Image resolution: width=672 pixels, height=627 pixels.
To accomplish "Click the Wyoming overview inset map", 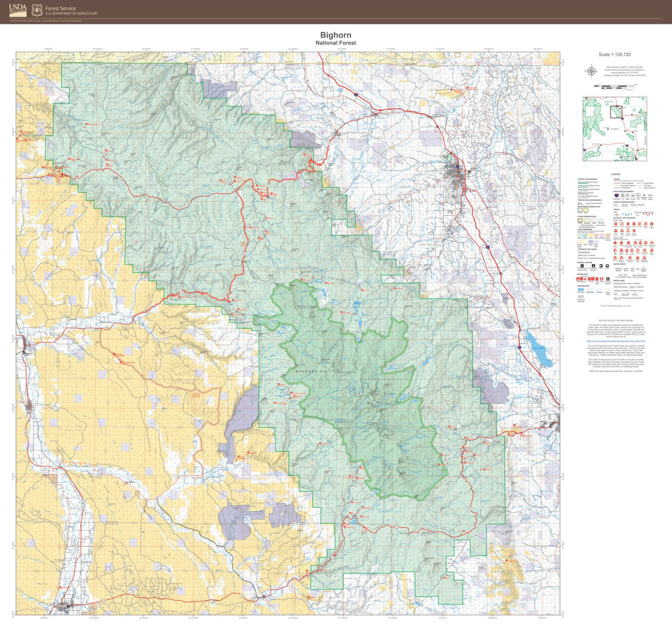I will 615,129.
